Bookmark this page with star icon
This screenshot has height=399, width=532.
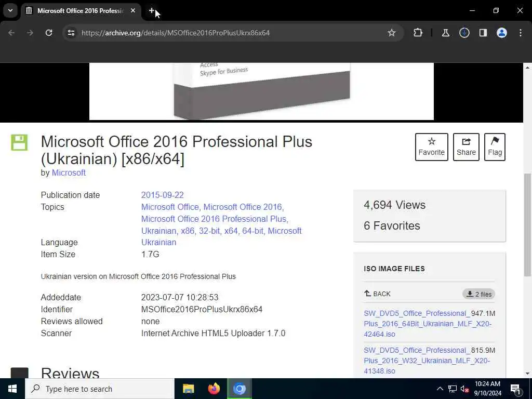click(x=392, y=33)
